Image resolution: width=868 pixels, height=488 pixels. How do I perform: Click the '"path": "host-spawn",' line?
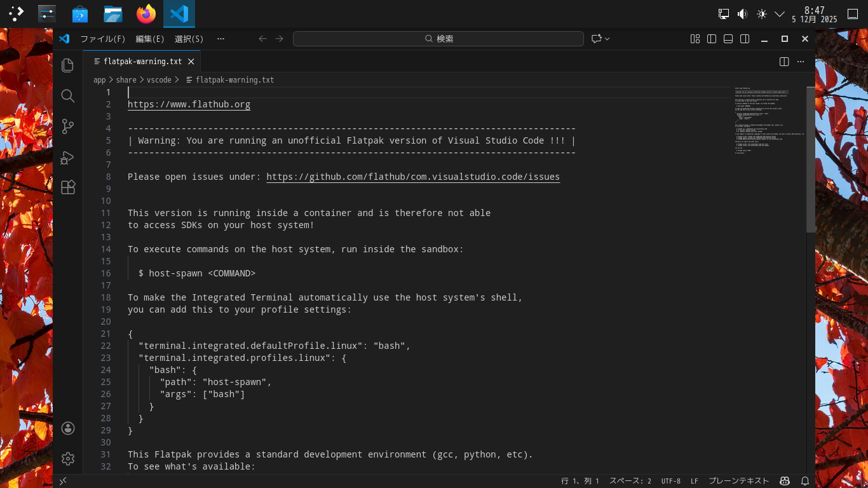[216, 382]
